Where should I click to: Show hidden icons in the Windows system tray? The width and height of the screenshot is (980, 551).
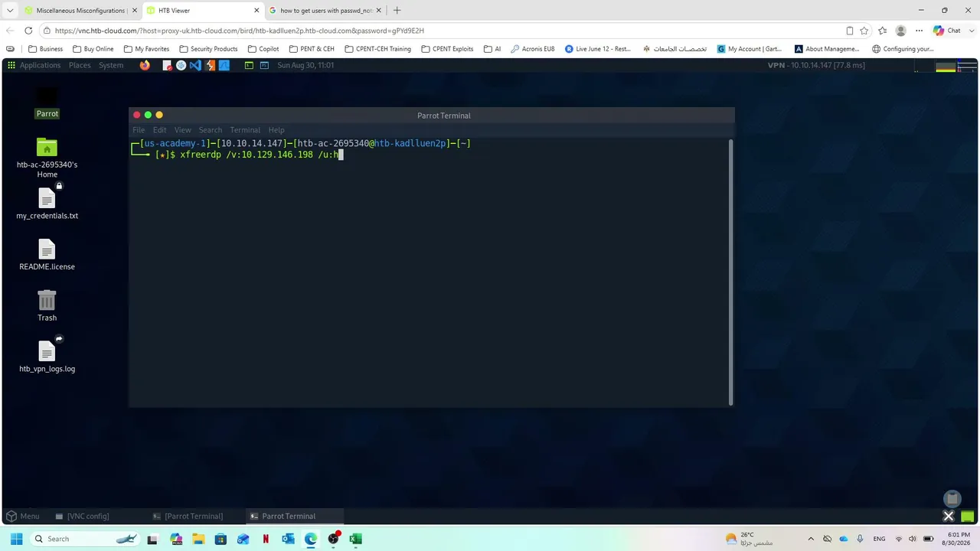(811, 539)
